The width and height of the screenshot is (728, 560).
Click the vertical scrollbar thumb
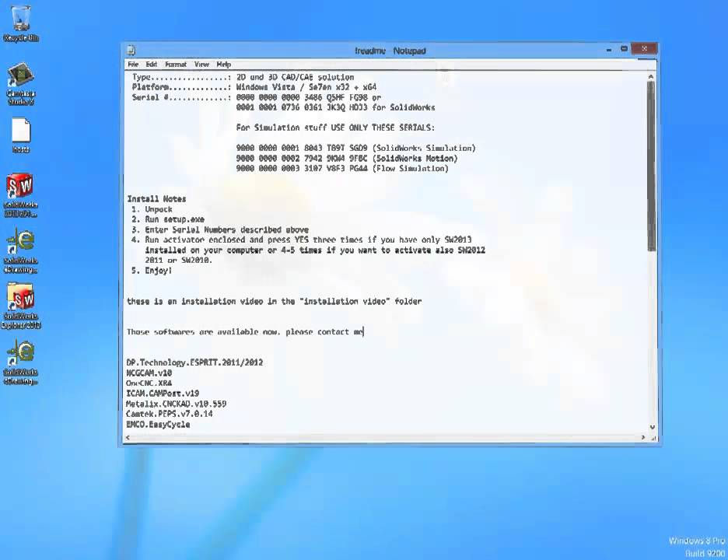651,166
